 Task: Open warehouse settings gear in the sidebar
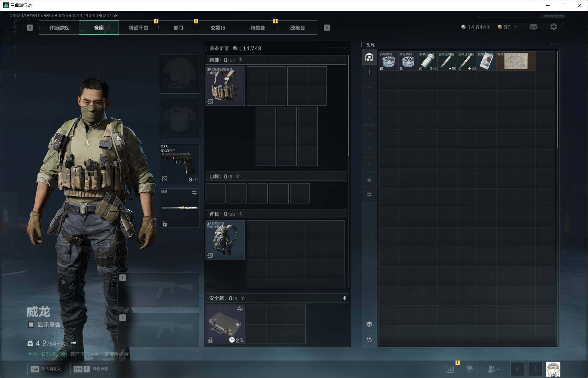[369, 195]
